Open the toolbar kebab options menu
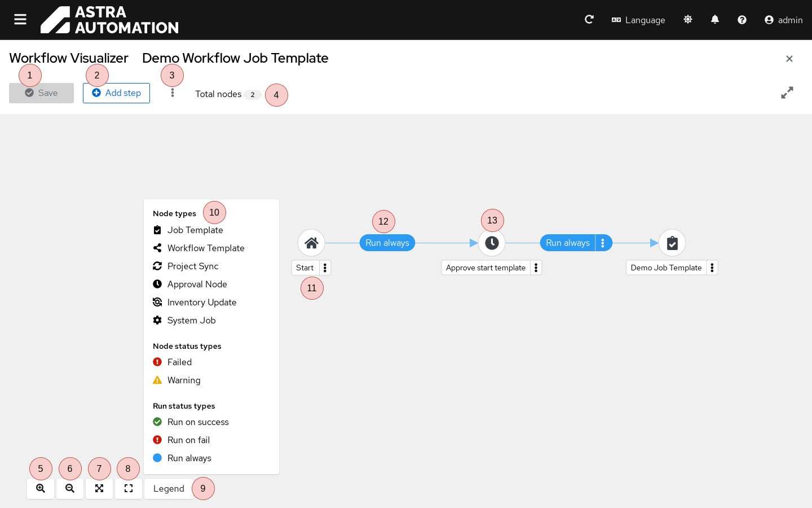Image resolution: width=812 pixels, height=508 pixels. point(173,93)
